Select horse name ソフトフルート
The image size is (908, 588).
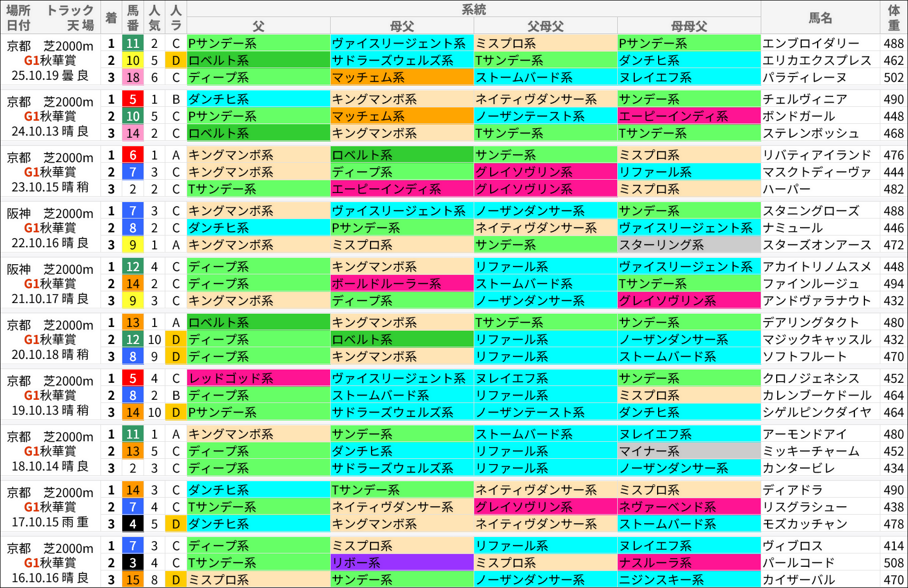tap(804, 357)
